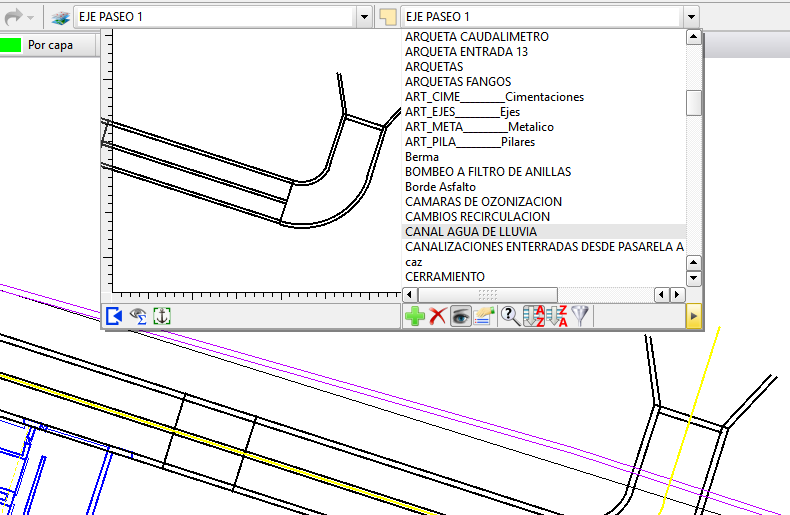
Task: Click the layers stack icon
Action: pyautogui.click(x=60, y=18)
